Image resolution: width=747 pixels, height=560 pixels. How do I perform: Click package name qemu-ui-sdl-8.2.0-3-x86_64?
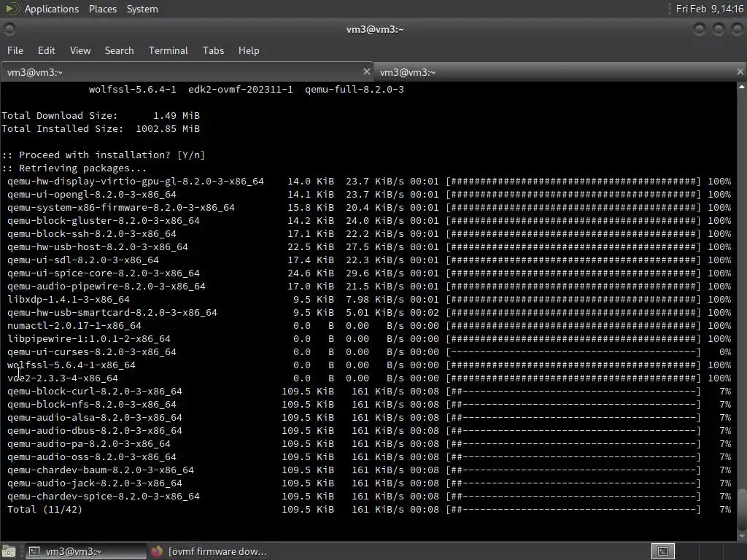pyautogui.click(x=83, y=260)
